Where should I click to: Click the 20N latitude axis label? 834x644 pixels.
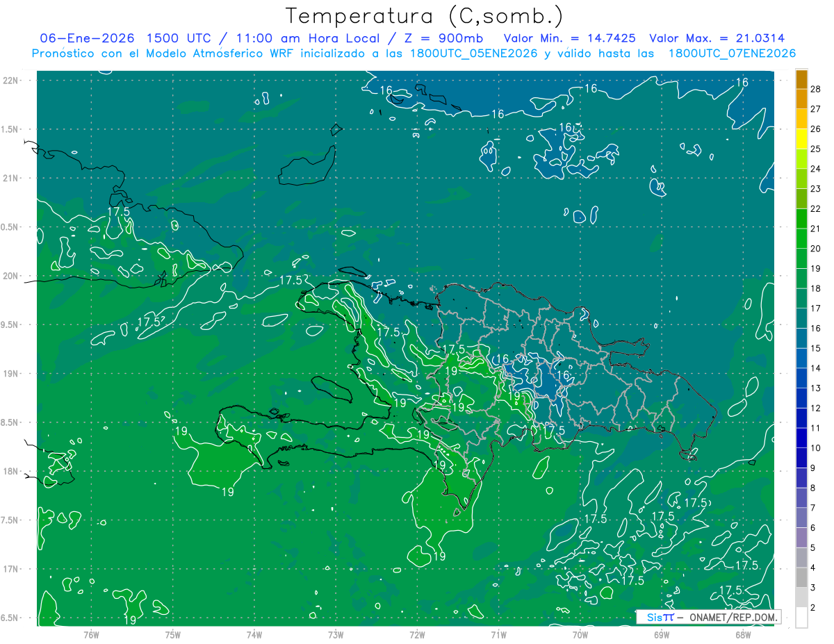[12, 276]
